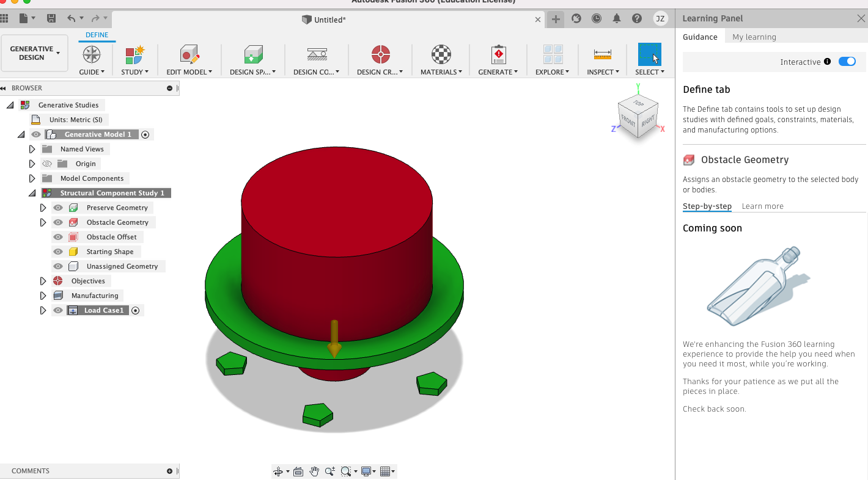Switch to the Guidance tab
This screenshot has height=480, width=868.
click(x=700, y=37)
